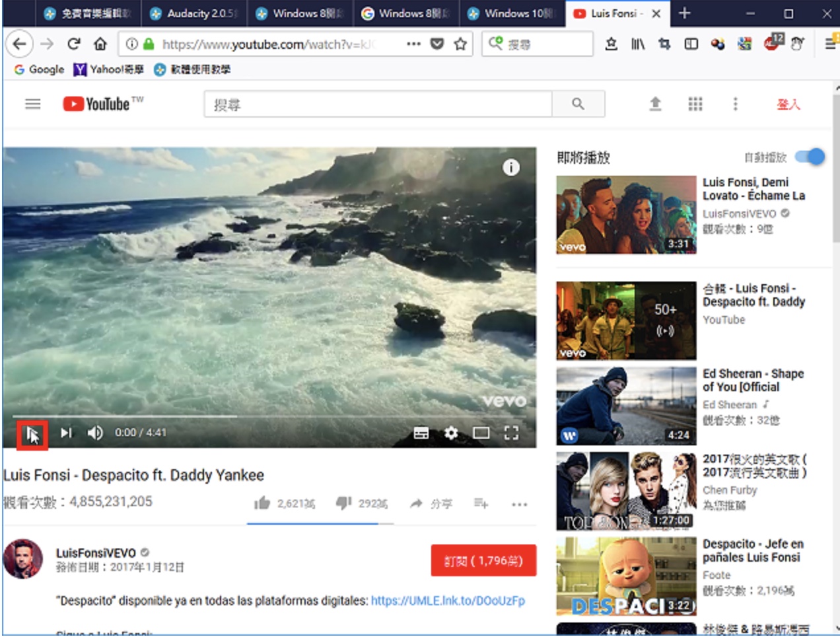
Task: Go to the browser Home page
Action: pos(100,44)
